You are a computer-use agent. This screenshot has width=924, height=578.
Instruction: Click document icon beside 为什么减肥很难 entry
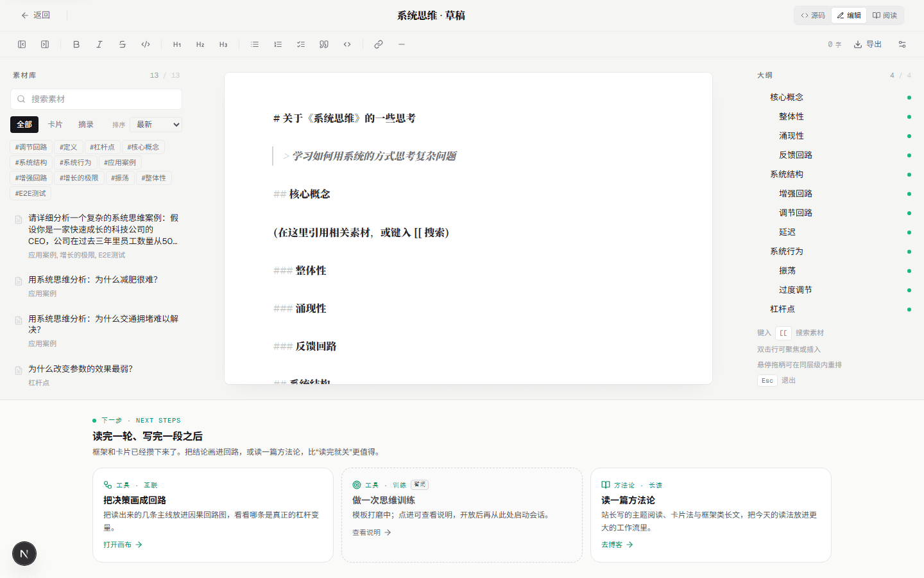point(19,281)
